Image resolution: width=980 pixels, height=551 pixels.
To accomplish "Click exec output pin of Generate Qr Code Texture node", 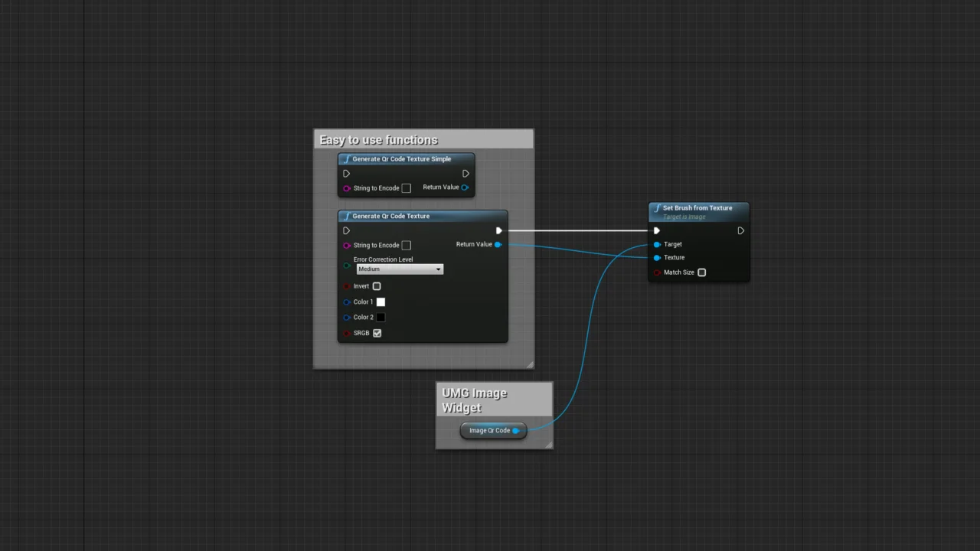I will click(499, 231).
